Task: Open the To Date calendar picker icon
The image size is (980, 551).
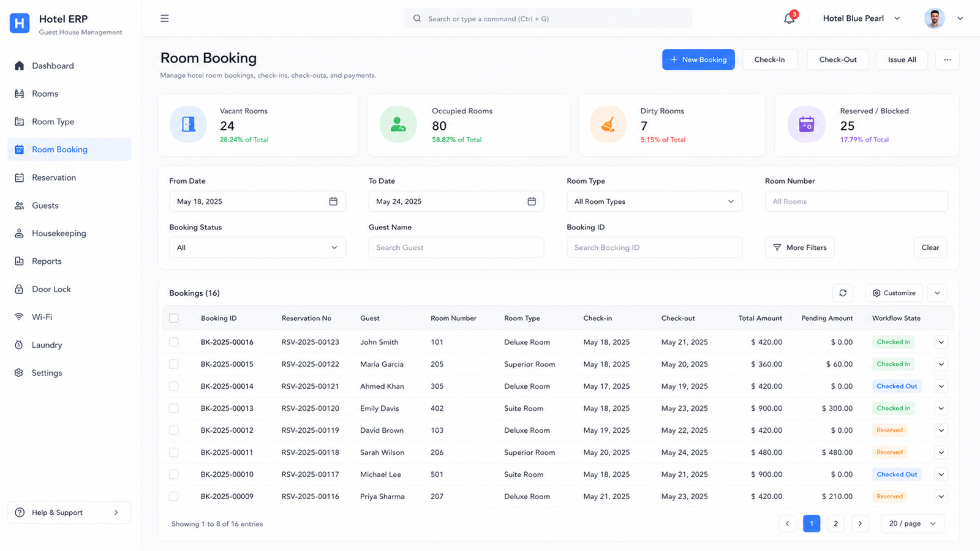Action: click(532, 201)
